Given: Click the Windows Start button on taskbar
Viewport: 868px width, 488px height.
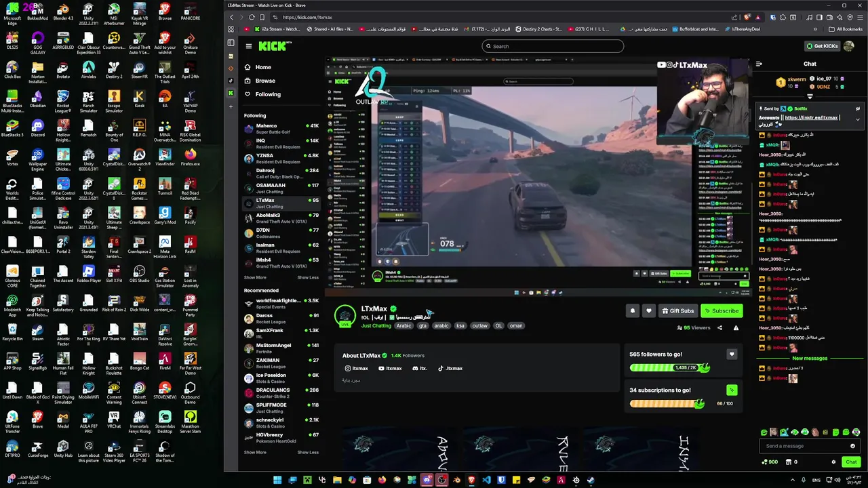Looking at the screenshot, I should [x=277, y=480].
